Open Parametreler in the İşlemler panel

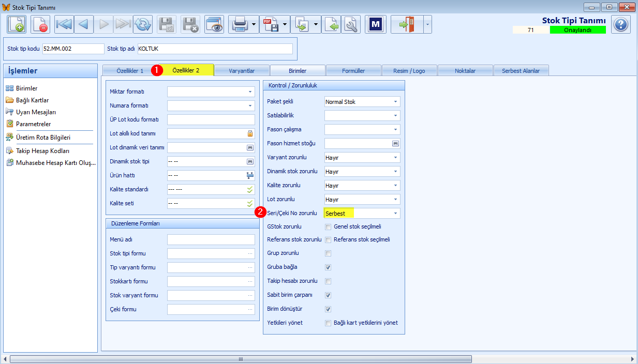point(33,124)
